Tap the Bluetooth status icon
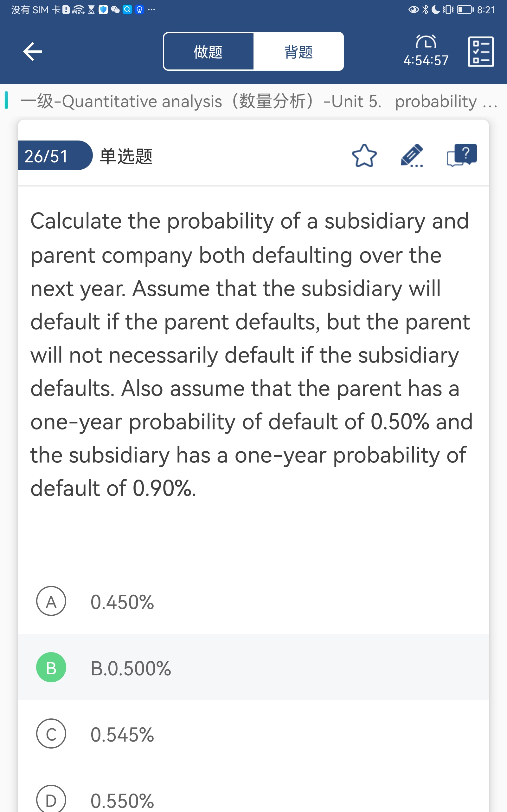 [425, 10]
